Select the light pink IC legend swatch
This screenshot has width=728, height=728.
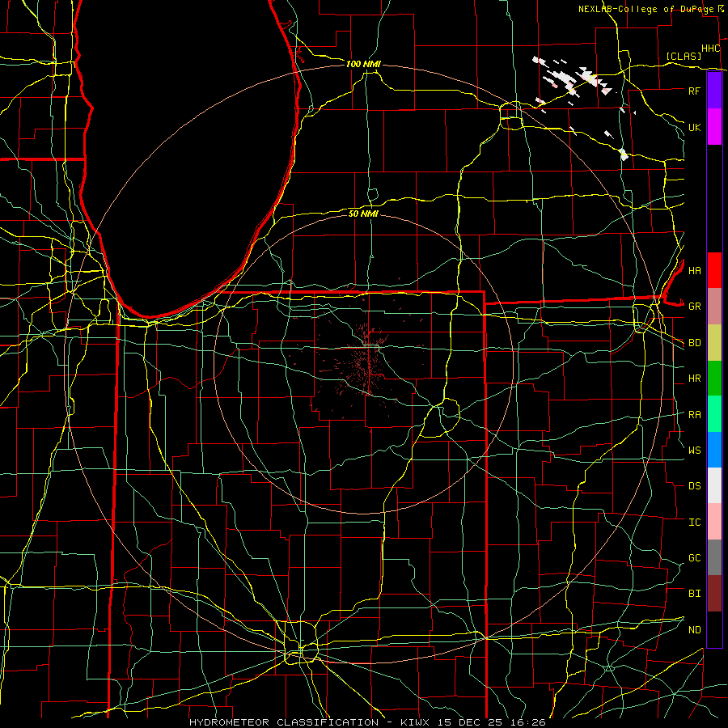click(714, 522)
